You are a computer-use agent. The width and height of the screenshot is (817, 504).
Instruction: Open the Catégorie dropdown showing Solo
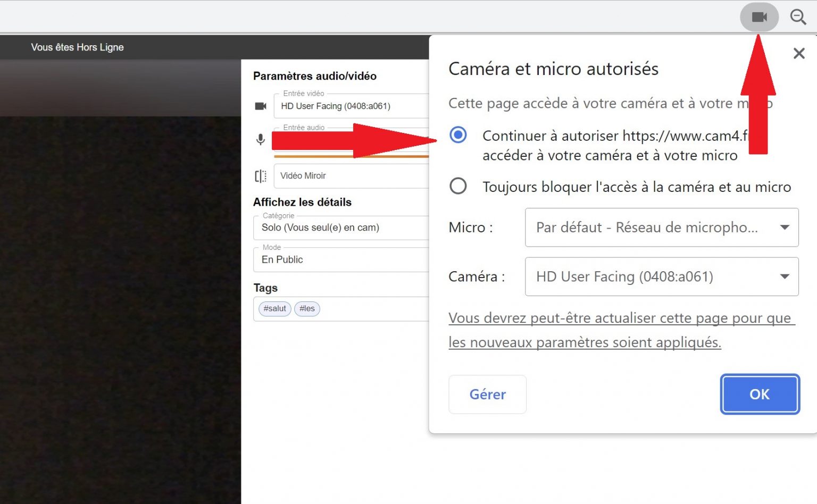coord(340,228)
